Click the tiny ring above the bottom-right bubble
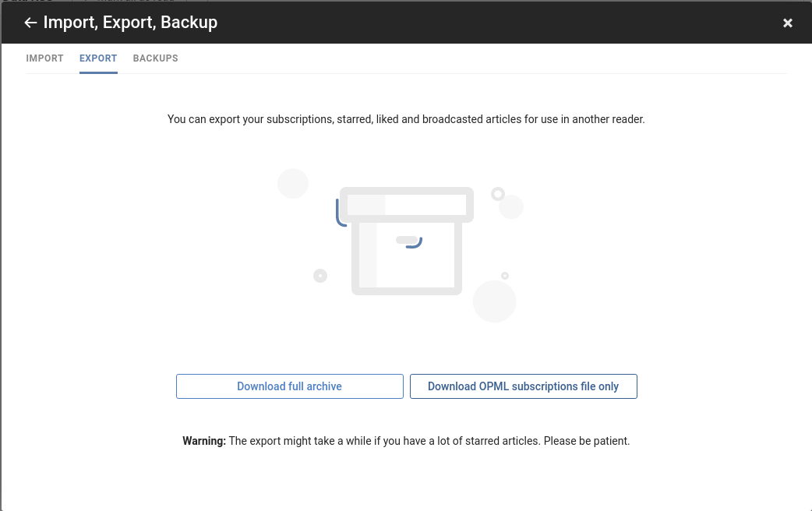Image resolution: width=812 pixels, height=511 pixels. pos(505,276)
